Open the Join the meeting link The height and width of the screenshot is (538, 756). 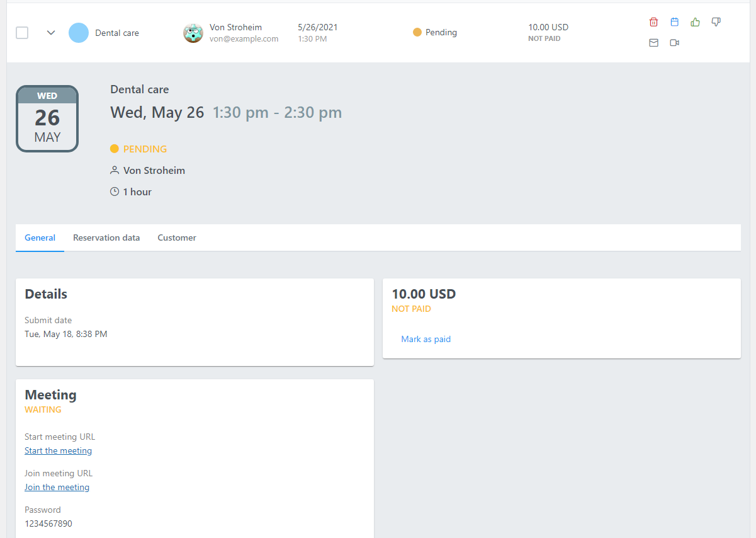57,487
